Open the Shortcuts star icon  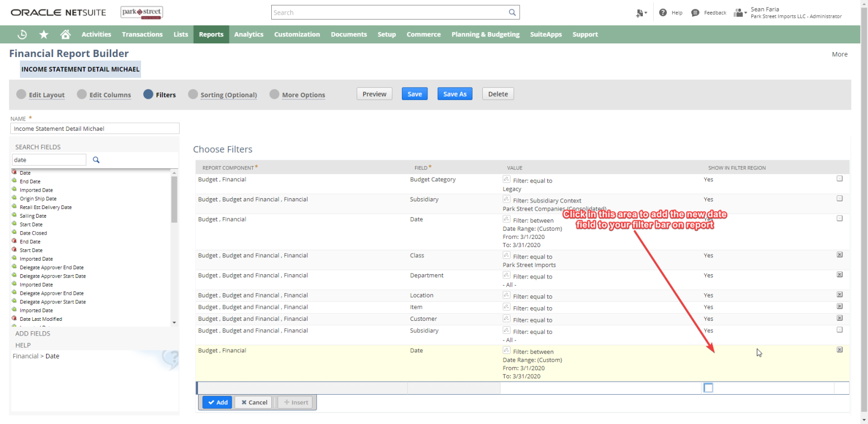point(44,34)
